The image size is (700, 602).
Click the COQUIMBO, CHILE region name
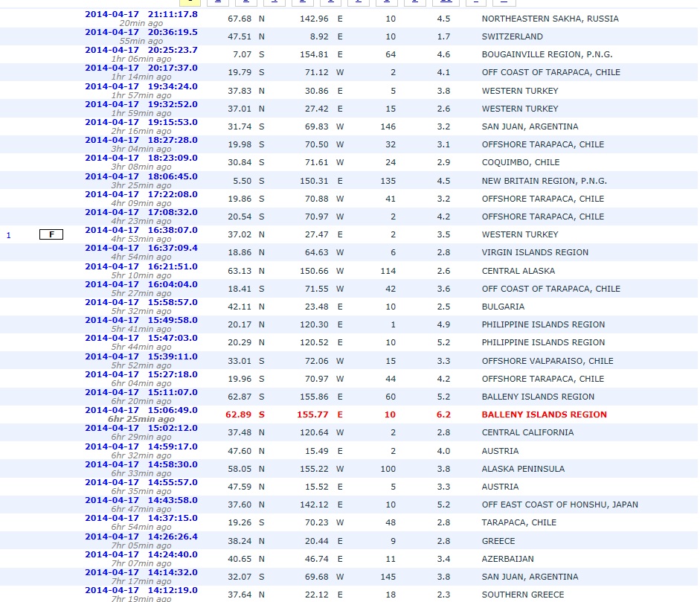pos(521,162)
